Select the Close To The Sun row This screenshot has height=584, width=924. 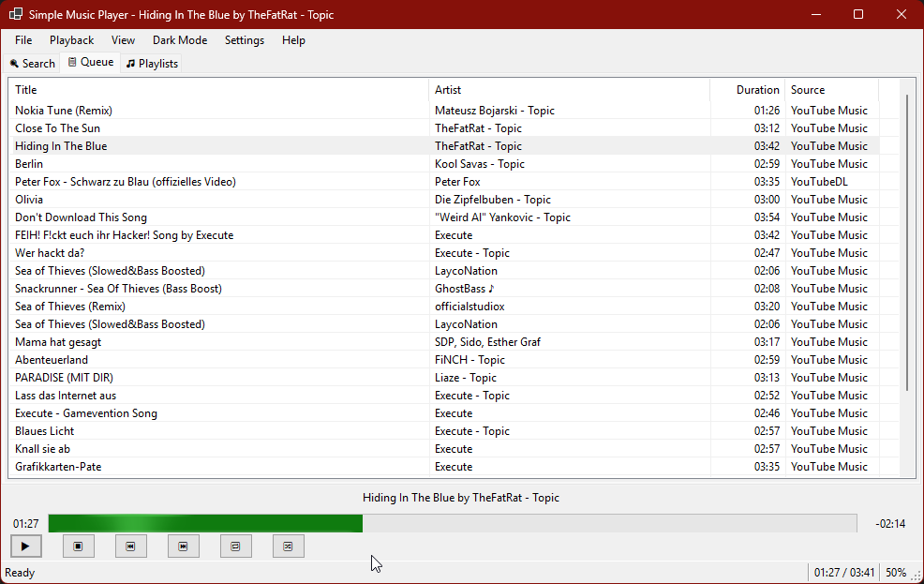click(x=444, y=127)
